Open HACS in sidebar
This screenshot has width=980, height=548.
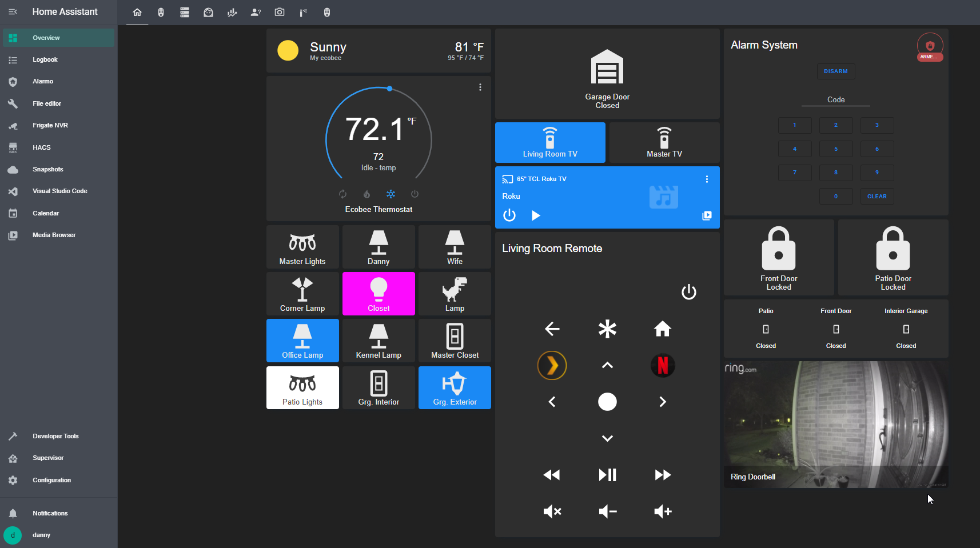click(x=58, y=147)
